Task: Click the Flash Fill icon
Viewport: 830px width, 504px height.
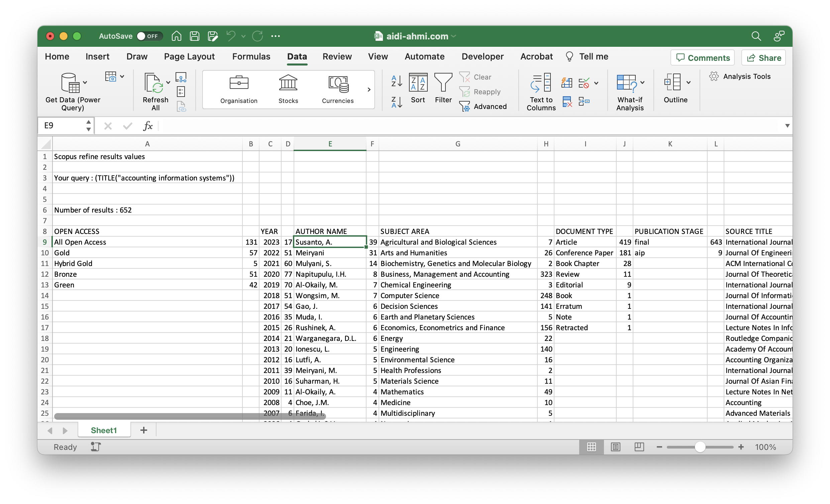Action: coord(566,83)
